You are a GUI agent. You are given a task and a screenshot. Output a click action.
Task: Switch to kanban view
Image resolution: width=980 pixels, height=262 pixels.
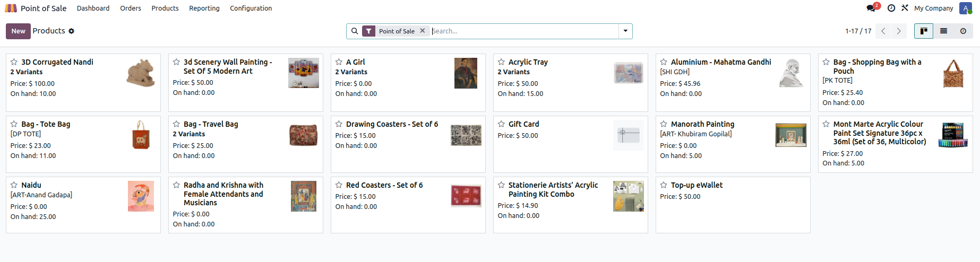click(924, 31)
